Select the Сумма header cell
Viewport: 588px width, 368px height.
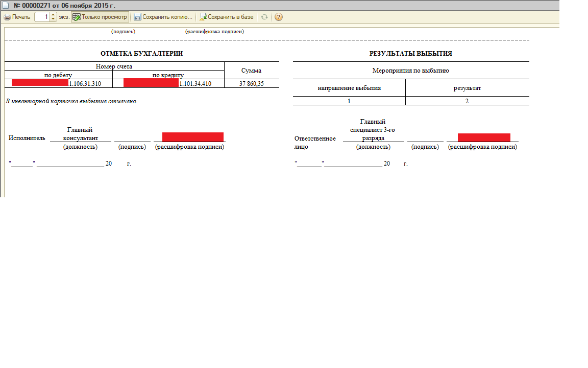point(251,71)
